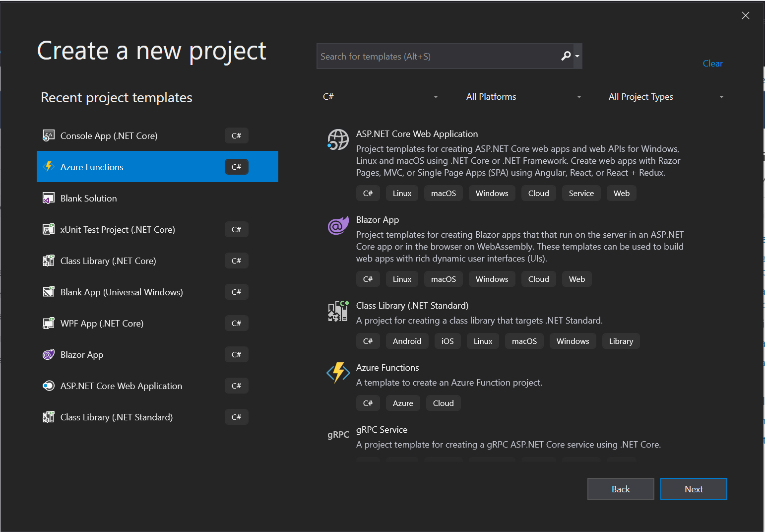Click the globe icon of ASP.NET Core Web Application

(338, 139)
